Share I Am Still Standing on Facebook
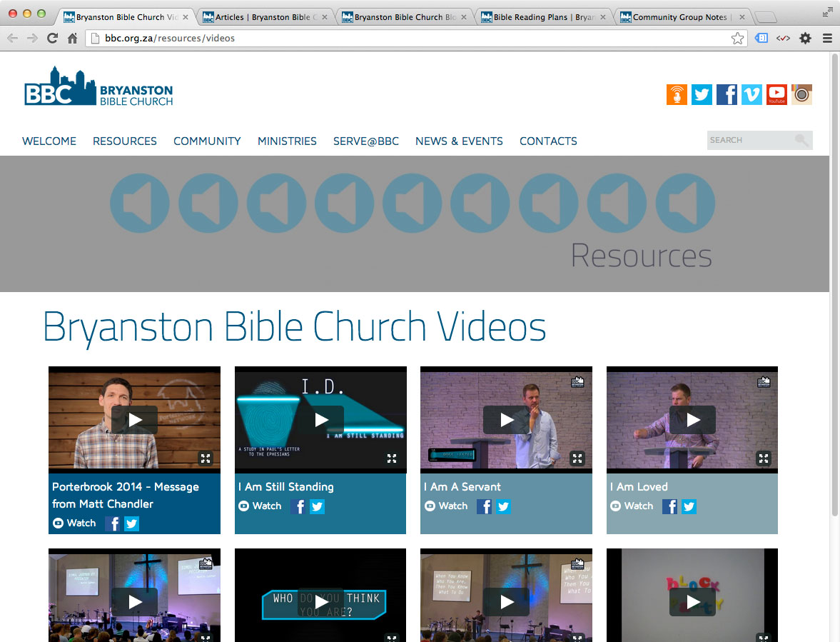This screenshot has height=642, width=840. click(x=298, y=506)
